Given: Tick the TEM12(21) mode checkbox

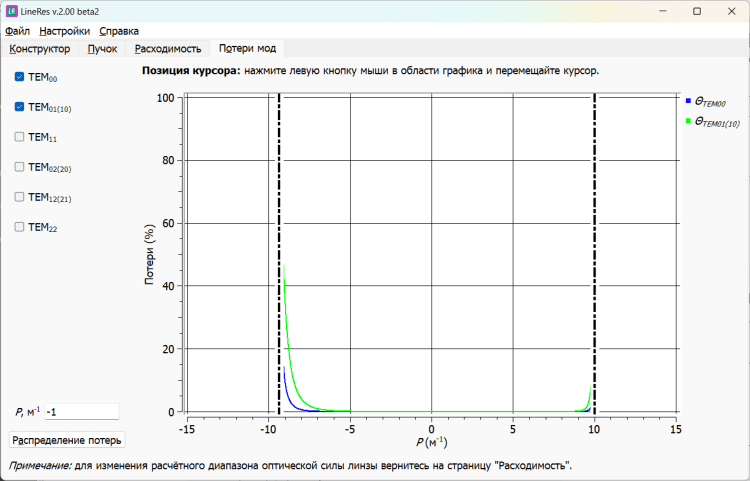Looking at the screenshot, I should pyautogui.click(x=20, y=197).
